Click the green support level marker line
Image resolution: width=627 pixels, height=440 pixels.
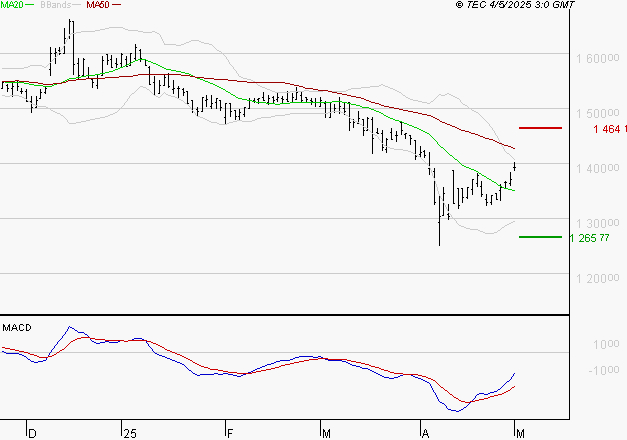point(540,237)
